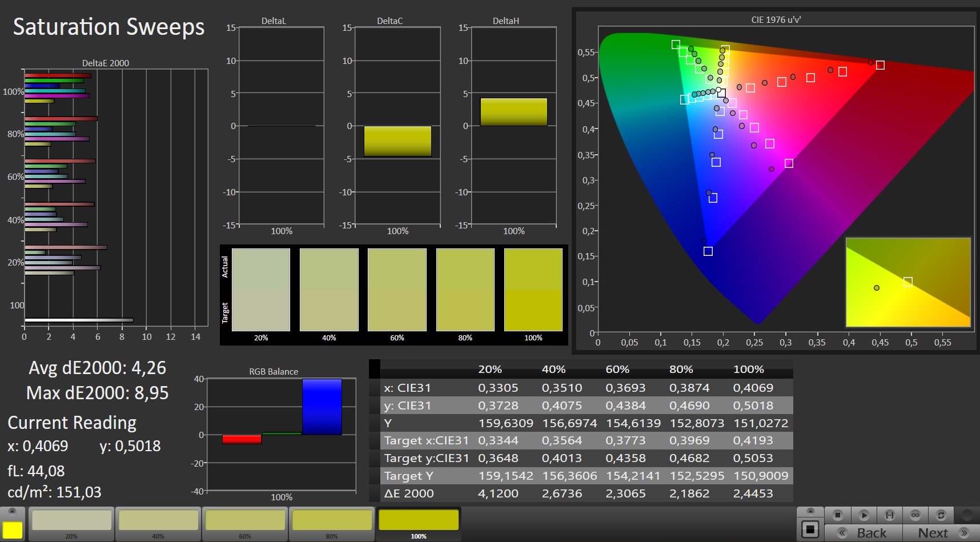Click the stop measurement icon in transport bar
Image resolution: width=980 pixels, height=542 pixels.
tap(837, 515)
